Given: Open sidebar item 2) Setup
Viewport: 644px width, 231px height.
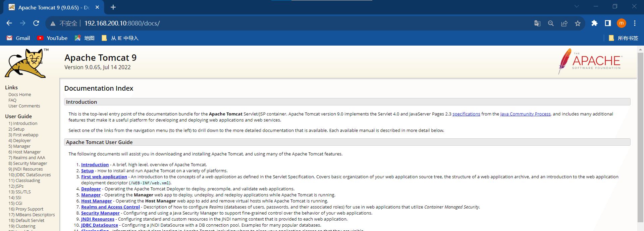Looking at the screenshot, I should coord(16,129).
